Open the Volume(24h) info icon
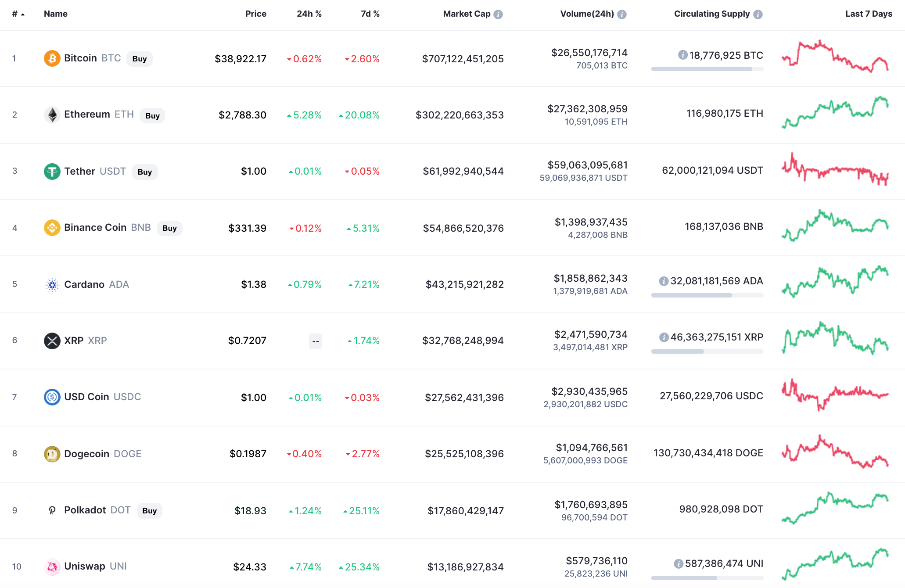 click(622, 14)
